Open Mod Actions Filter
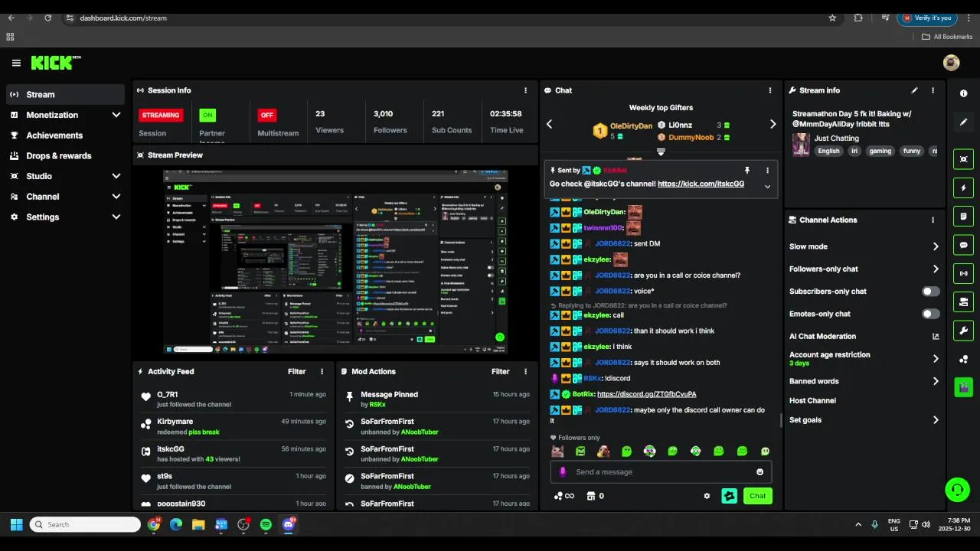 pyautogui.click(x=501, y=371)
